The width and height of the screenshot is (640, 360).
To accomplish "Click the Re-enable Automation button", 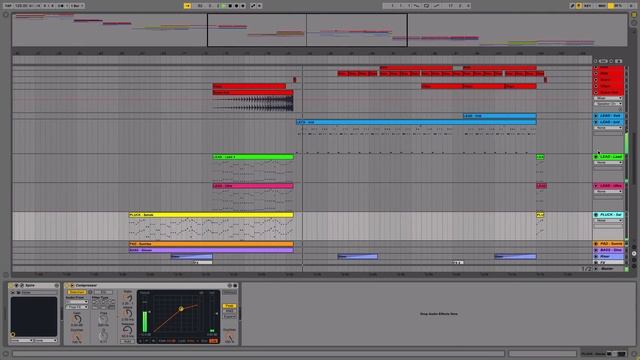I will click(260, 6).
